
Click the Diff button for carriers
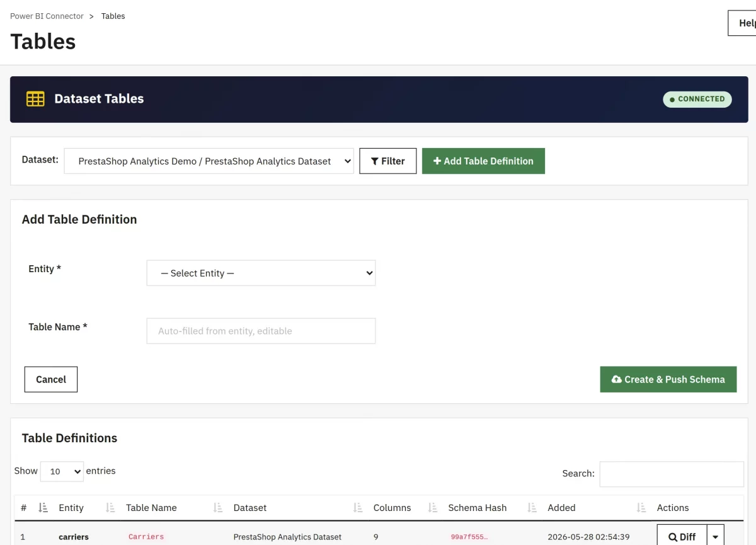[x=682, y=537]
